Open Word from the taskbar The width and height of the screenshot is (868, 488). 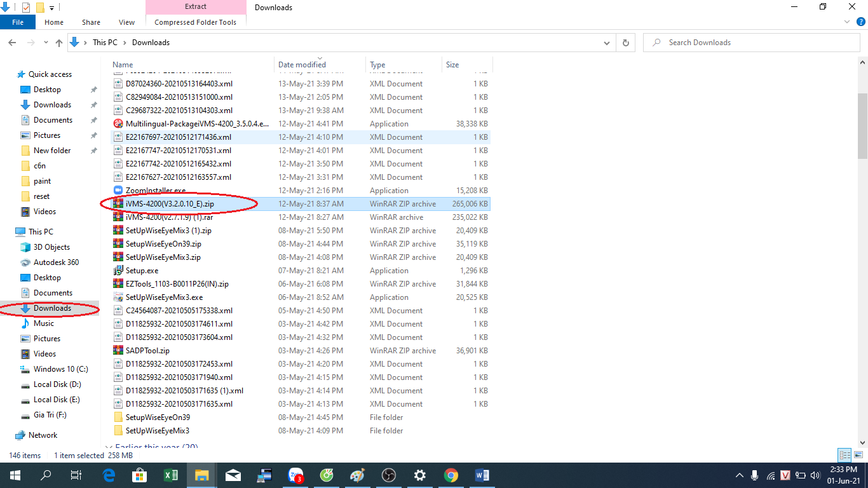[x=482, y=475]
